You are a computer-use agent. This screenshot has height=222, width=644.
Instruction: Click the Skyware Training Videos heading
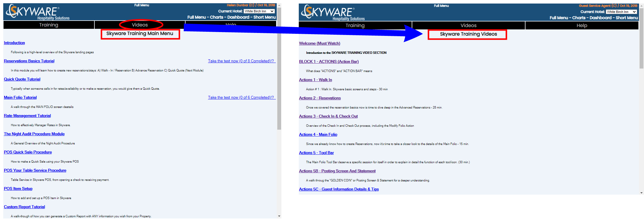(468, 34)
